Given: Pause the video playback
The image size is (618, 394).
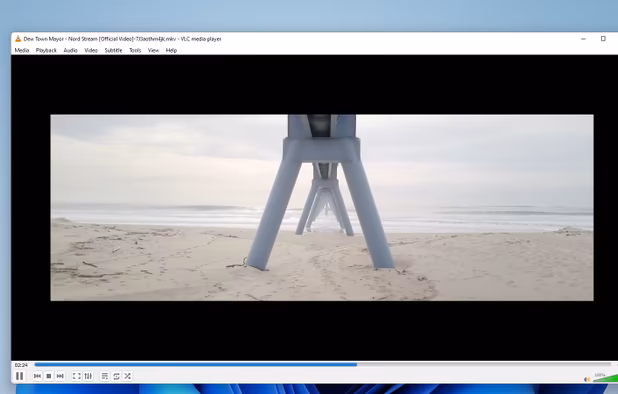Looking at the screenshot, I should coord(19,376).
